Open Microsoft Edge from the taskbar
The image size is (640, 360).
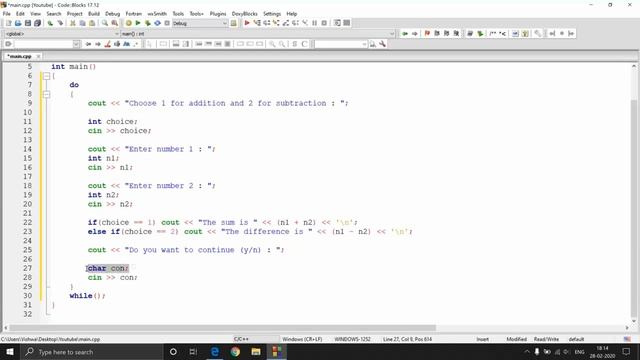pyautogui.click(x=215, y=352)
